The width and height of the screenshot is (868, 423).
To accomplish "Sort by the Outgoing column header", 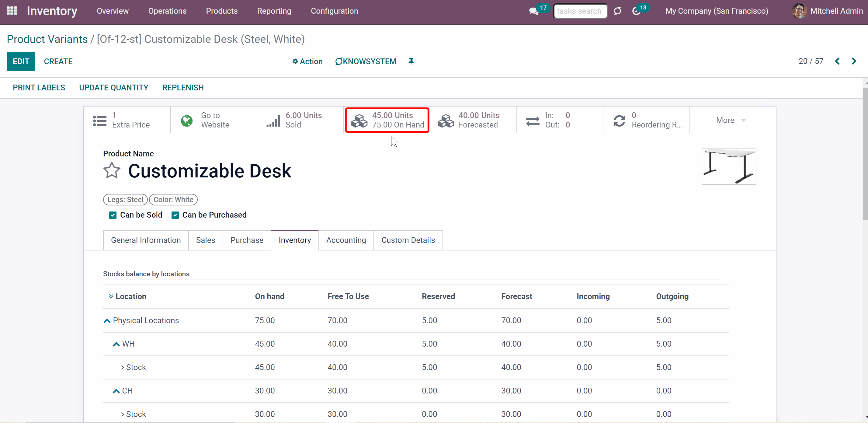I will click(672, 296).
